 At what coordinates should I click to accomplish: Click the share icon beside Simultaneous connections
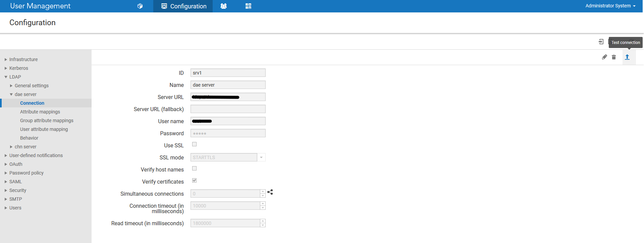coord(270,192)
